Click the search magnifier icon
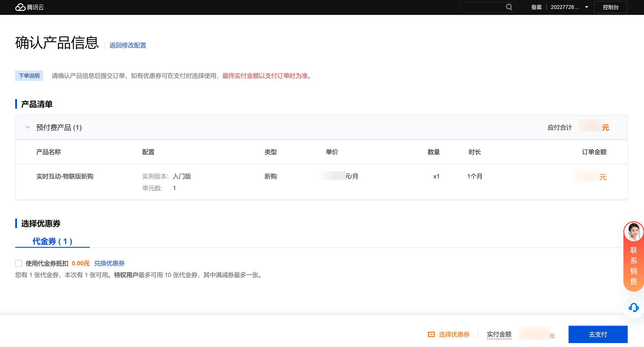Viewport: 644px width, 347px height. (509, 7)
